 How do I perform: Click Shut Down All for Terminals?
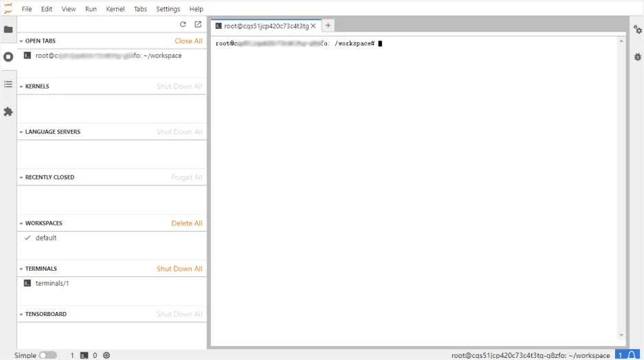[x=179, y=269]
